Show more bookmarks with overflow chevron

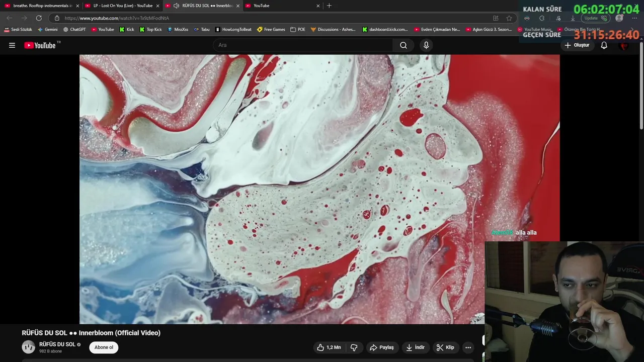coord(632,30)
